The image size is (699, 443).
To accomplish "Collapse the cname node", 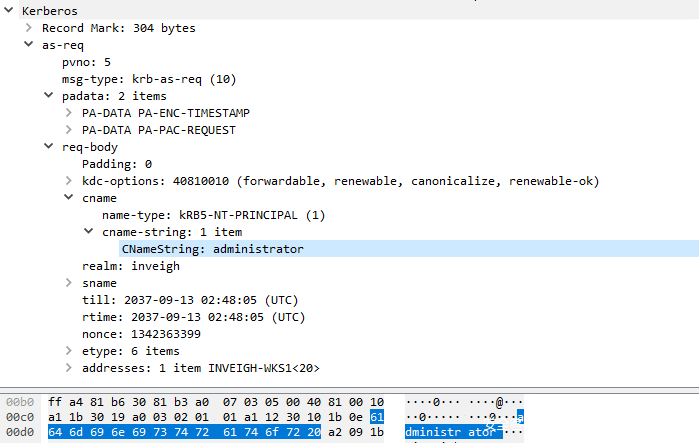I will [69, 198].
